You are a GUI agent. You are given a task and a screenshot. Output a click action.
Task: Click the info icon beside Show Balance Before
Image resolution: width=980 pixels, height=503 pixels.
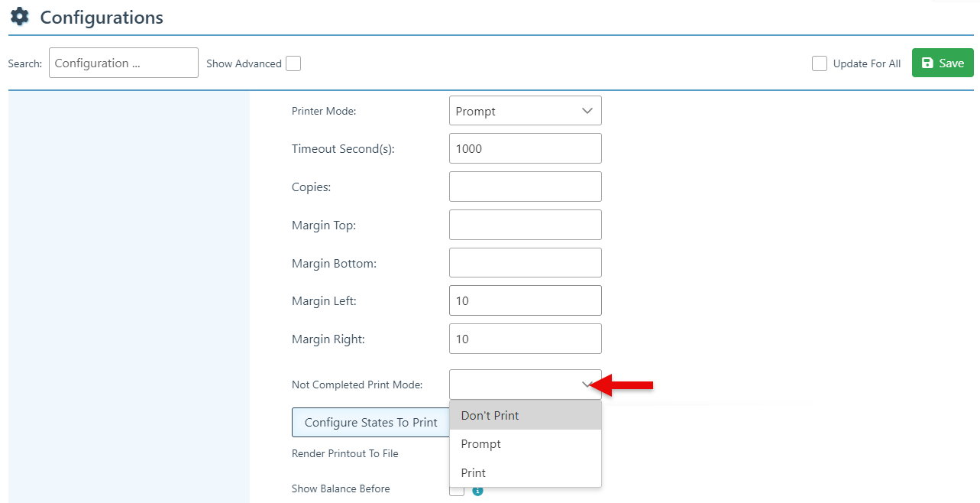(x=477, y=491)
